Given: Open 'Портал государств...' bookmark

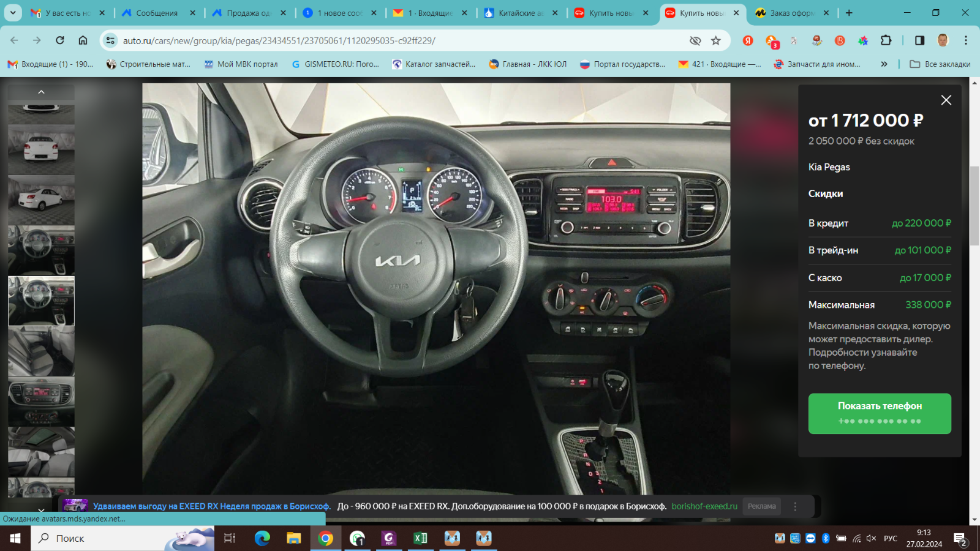Looking at the screenshot, I should click(x=623, y=64).
